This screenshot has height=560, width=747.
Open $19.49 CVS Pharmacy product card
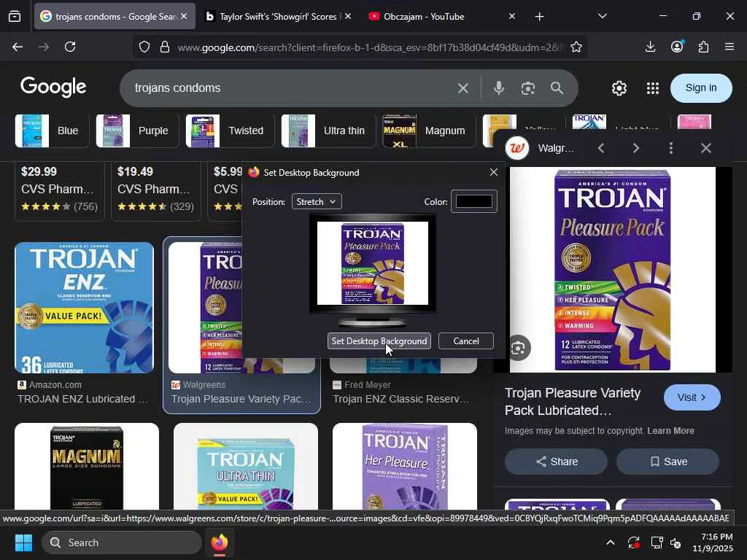pyautogui.click(x=156, y=190)
